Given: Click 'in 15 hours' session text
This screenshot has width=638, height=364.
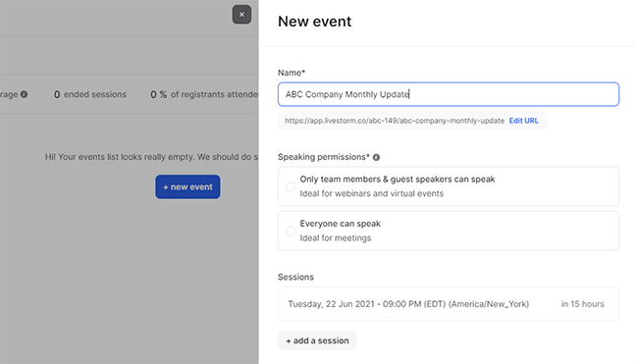Looking at the screenshot, I should pos(583,304).
